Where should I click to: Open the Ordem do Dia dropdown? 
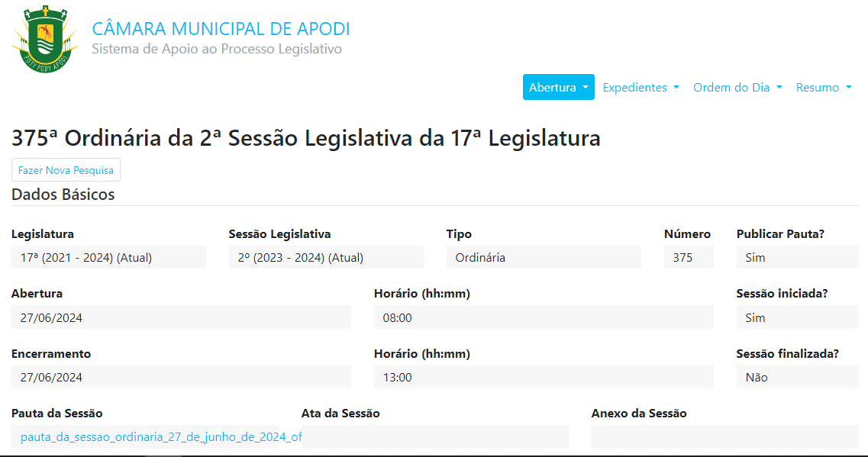tap(737, 87)
